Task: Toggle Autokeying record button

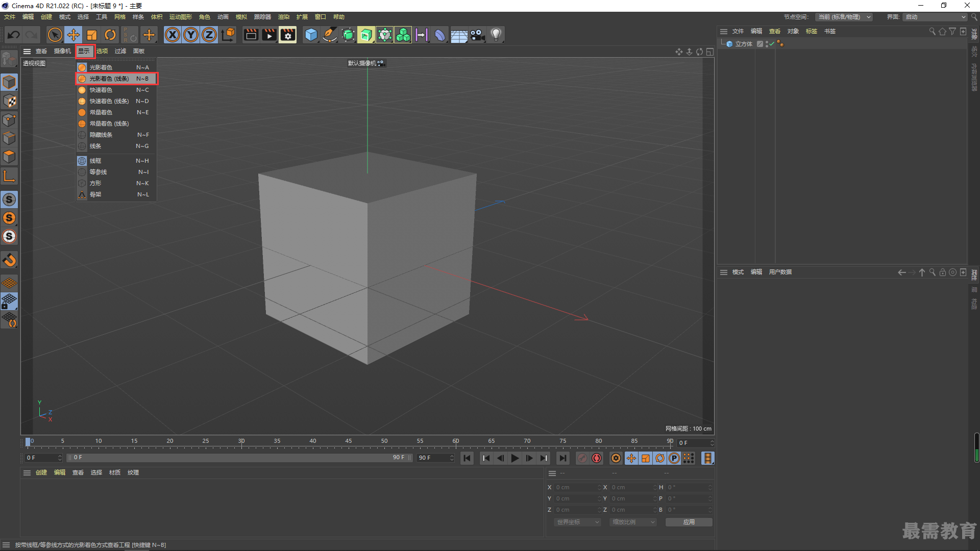Action: coord(597,458)
